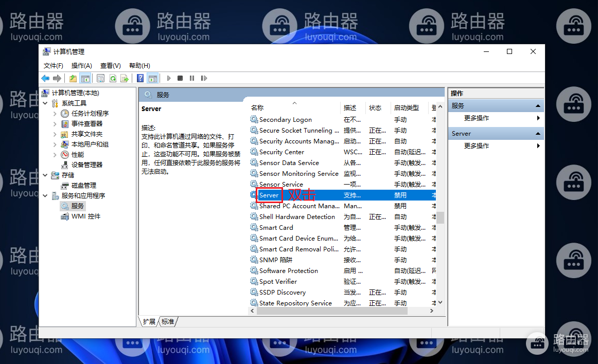Switch to the 扩展 tab
The image size is (598, 364).
pyautogui.click(x=149, y=322)
